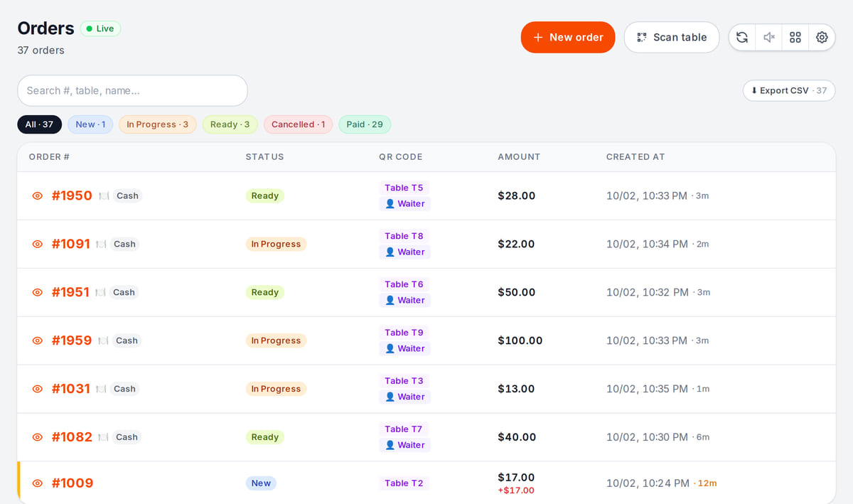
Task: Click Cash badge on order #1031
Action: point(124,389)
